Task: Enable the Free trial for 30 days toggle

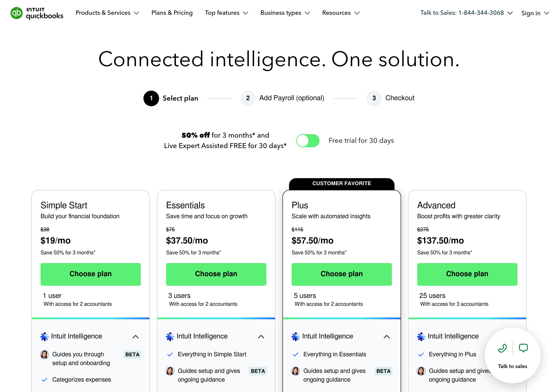Action: coord(307,140)
